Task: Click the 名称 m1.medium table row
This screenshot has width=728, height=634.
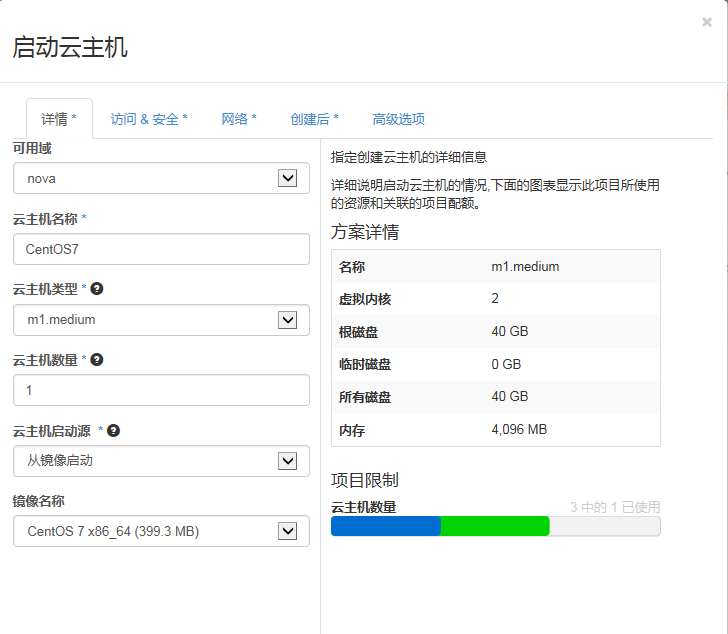Action: tap(495, 267)
